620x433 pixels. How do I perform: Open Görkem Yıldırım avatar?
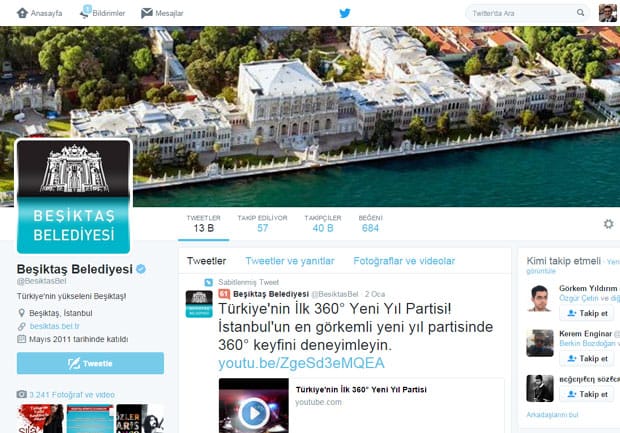[x=540, y=298]
